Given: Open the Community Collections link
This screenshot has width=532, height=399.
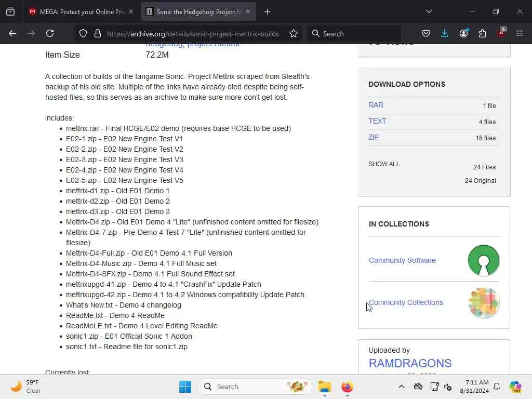Looking at the screenshot, I should (406, 302).
